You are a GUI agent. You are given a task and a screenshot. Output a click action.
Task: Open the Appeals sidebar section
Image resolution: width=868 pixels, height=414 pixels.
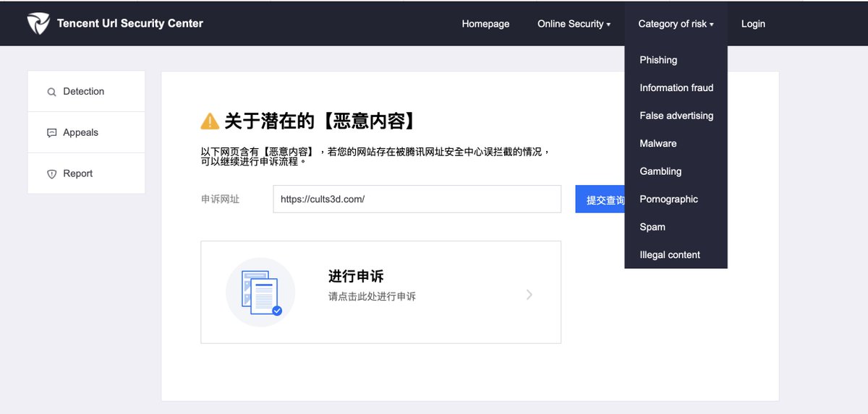point(86,132)
